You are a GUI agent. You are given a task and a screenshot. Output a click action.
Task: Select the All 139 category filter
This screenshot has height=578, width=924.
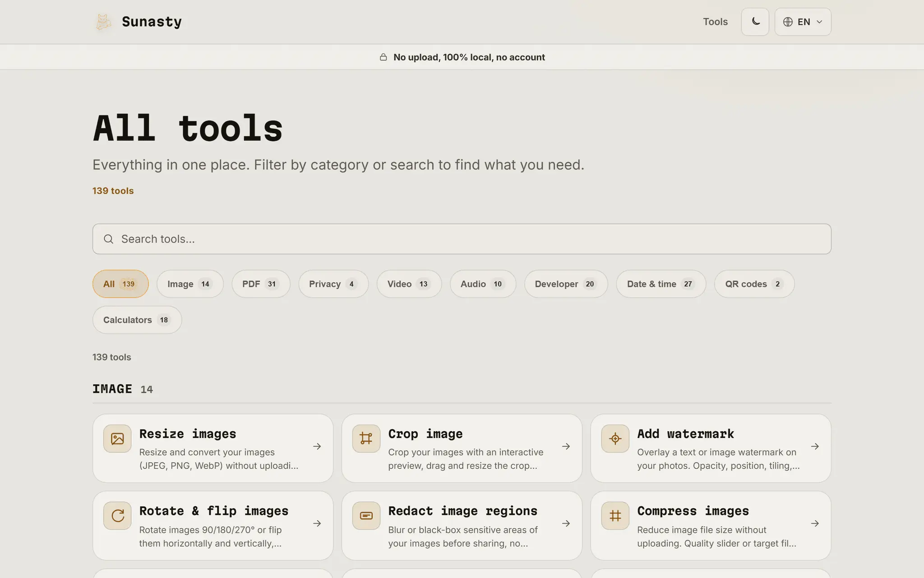120,284
